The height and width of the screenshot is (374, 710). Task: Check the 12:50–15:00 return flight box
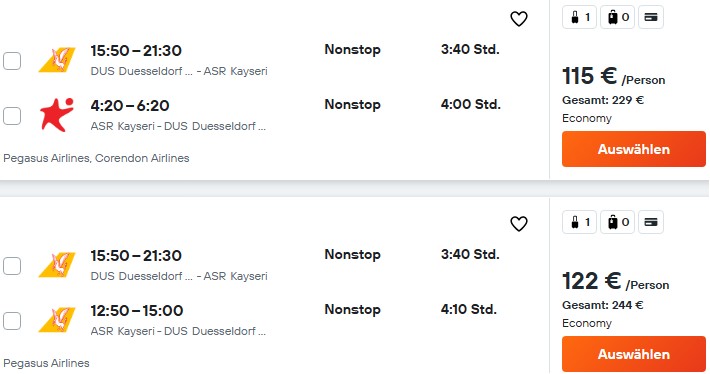[12, 321]
